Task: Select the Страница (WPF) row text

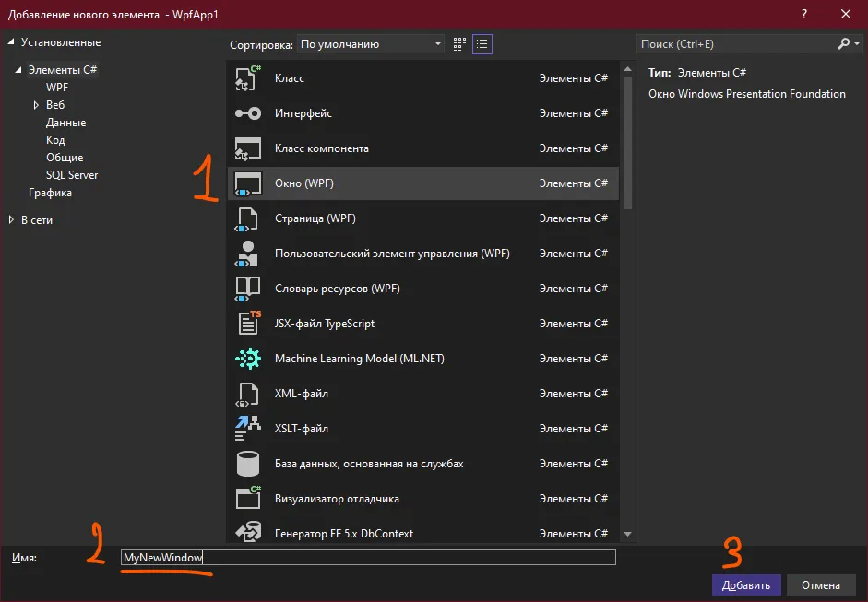Action: (x=315, y=218)
